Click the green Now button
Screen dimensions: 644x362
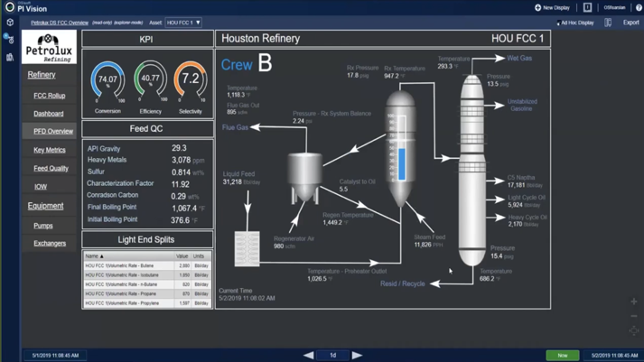coord(563,355)
